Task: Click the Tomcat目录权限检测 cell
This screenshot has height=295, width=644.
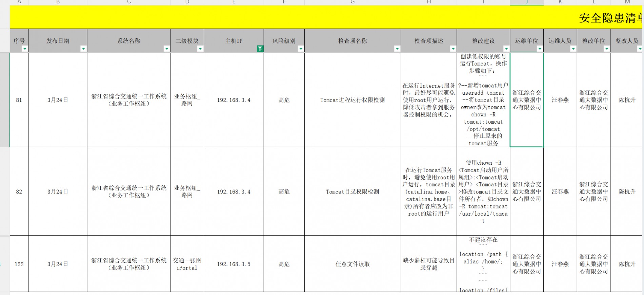Action: pos(353,192)
